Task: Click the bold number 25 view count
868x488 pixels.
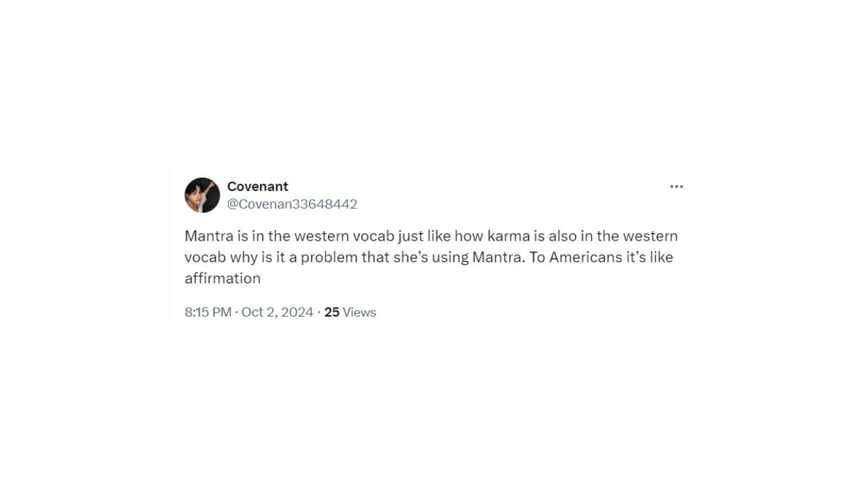Action: [332, 312]
